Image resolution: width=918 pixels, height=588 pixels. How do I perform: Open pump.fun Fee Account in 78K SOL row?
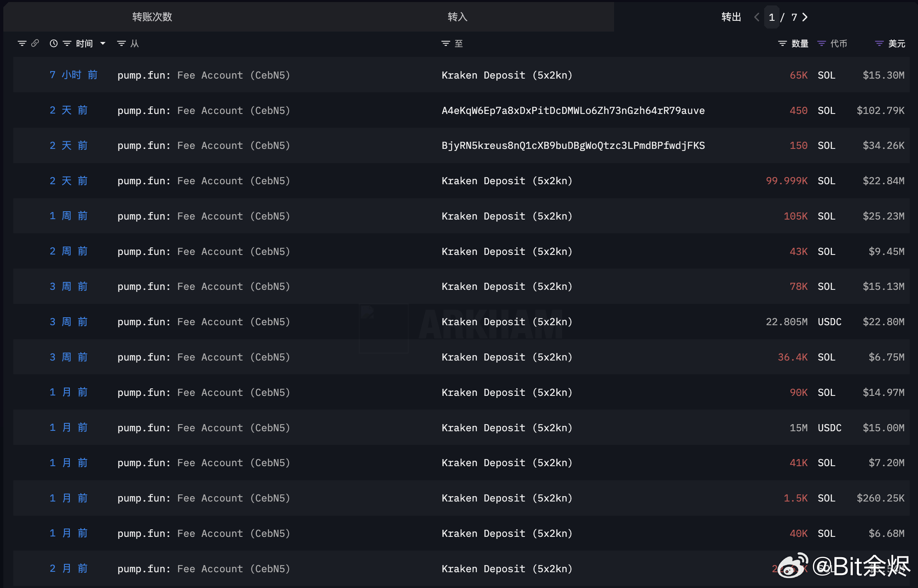point(204,287)
